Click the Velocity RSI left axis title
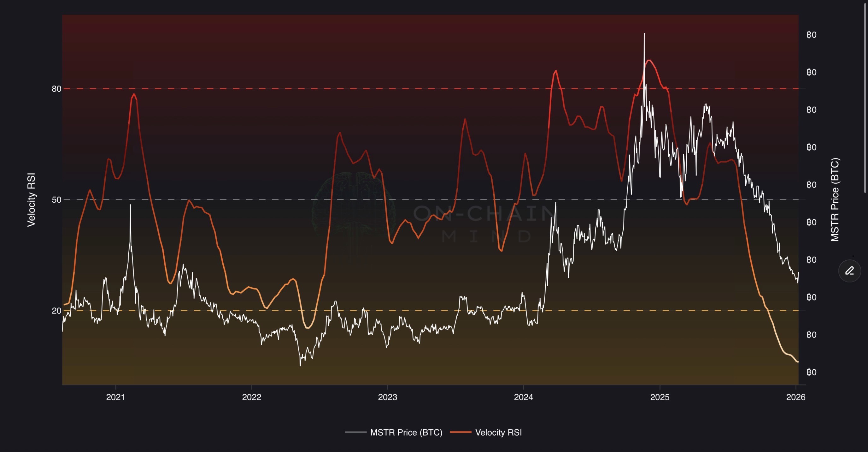 pyautogui.click(x=31, y=200)
